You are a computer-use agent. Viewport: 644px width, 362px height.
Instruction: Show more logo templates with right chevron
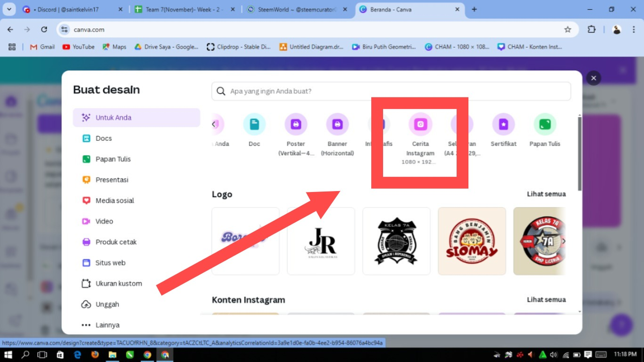[563, 241]
